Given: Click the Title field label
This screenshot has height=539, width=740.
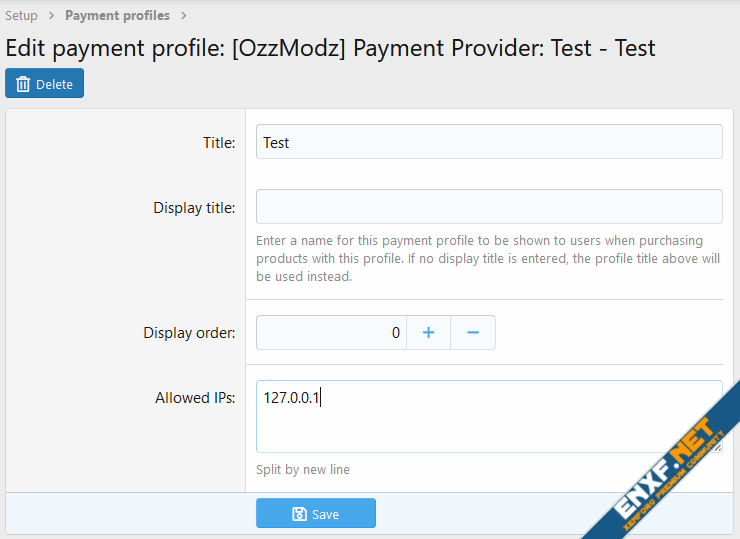Looking at the screenshot, I should tap(219, 143).
